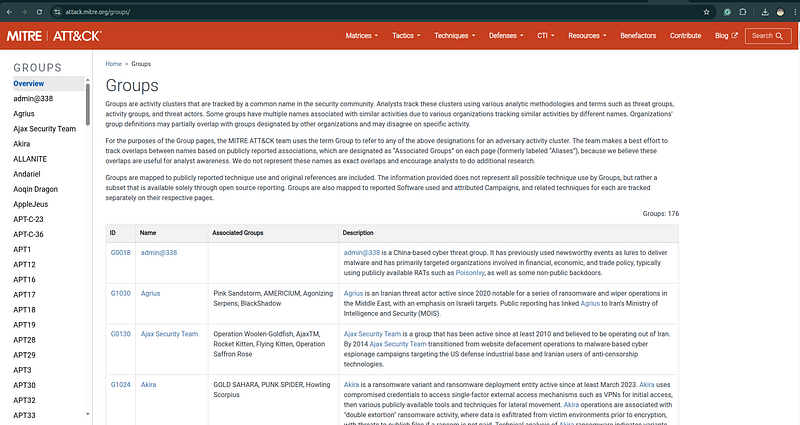Open Akira link in Name column
The image size is (800, 425).
[148, 385]
